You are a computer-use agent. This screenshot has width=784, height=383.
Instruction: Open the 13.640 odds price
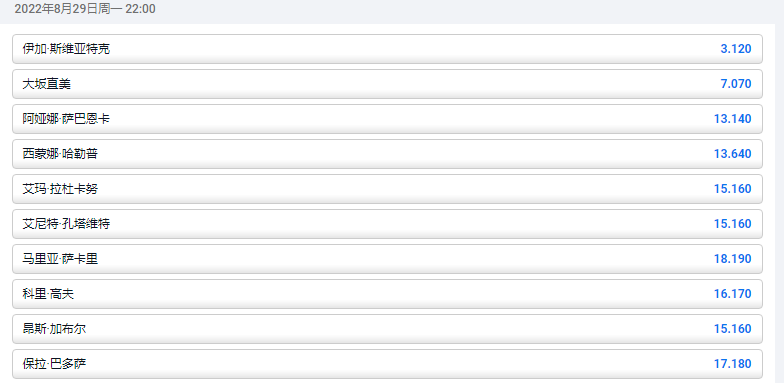(732, 154)
